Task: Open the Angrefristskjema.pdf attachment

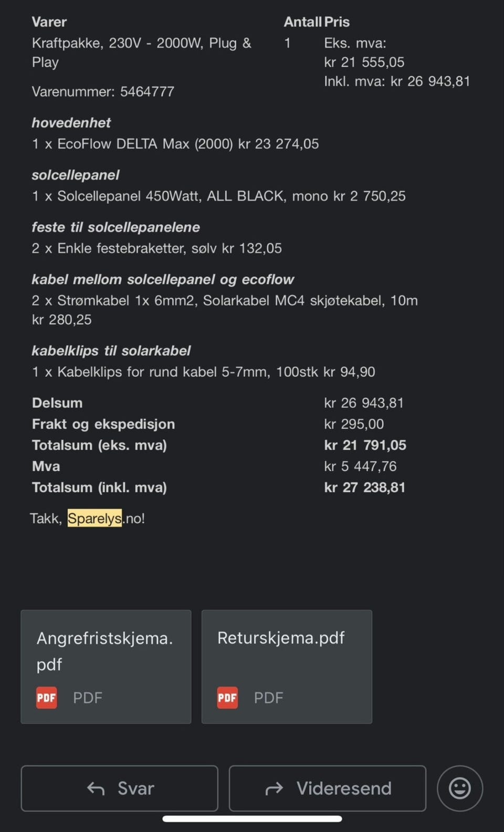Action: 105,651
